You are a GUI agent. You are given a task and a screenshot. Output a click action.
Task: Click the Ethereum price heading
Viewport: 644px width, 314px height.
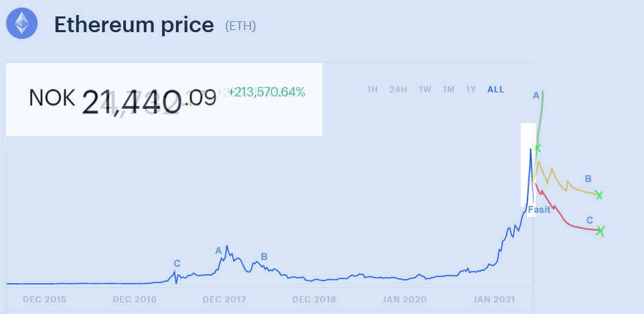point(134,25)
